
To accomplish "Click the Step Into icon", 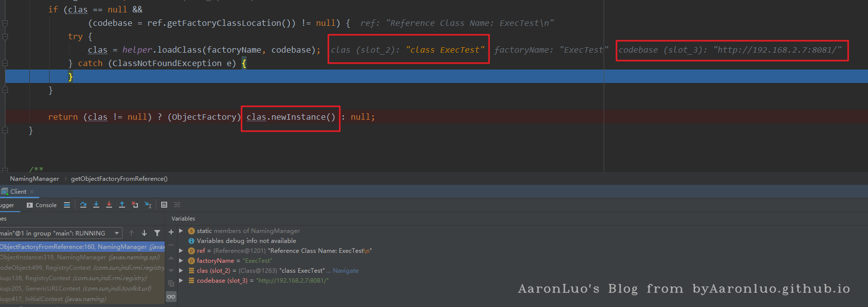I will pos(96,205).
